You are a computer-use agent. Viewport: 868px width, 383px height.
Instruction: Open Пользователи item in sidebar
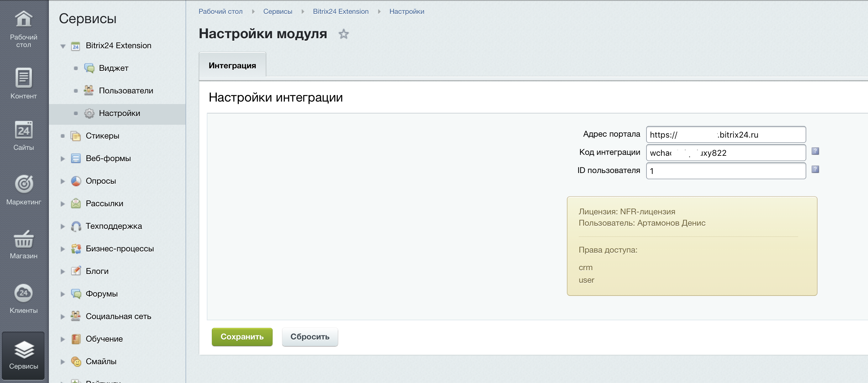pos(126,91)
